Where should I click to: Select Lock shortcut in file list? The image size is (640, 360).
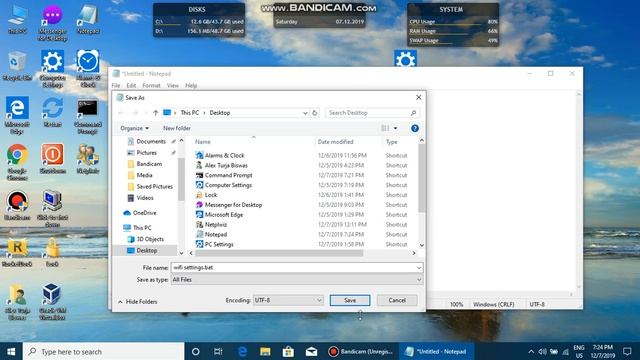click(211, 195)
